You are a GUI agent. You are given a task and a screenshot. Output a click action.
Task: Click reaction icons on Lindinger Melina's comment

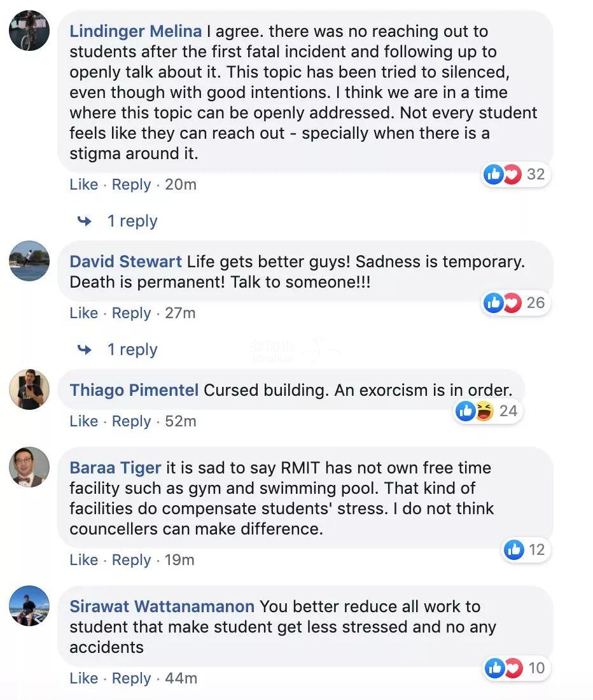pos(503,174)
